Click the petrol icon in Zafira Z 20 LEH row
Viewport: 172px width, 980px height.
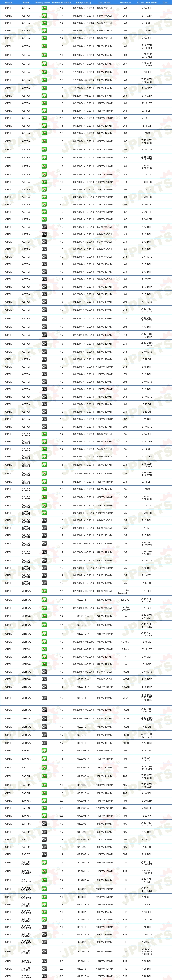point(44,808)
